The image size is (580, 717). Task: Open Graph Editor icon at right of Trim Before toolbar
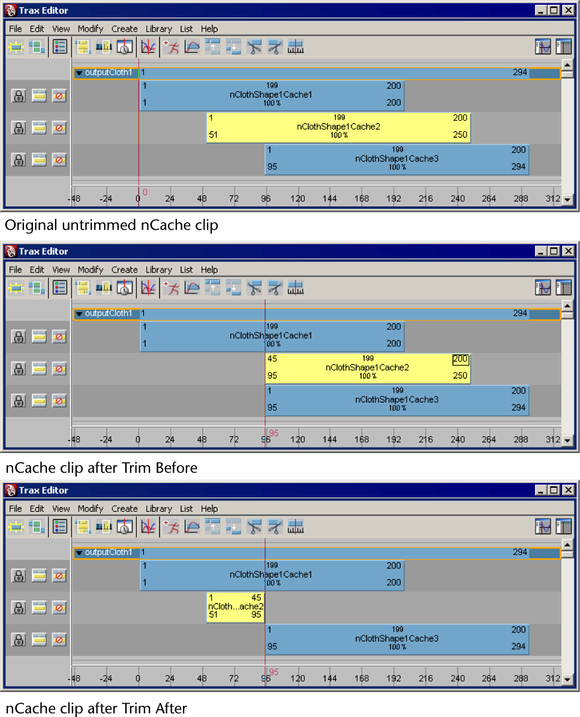[543, 288]
